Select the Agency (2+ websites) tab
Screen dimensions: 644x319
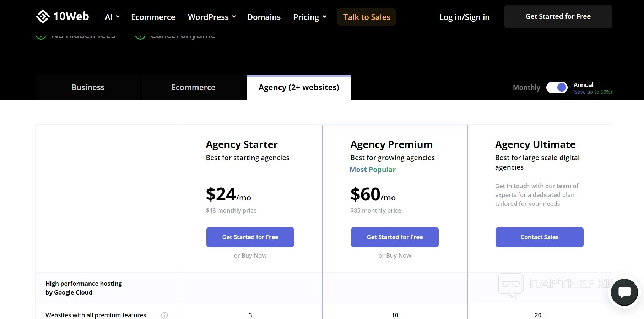click(x=299, y=87)
